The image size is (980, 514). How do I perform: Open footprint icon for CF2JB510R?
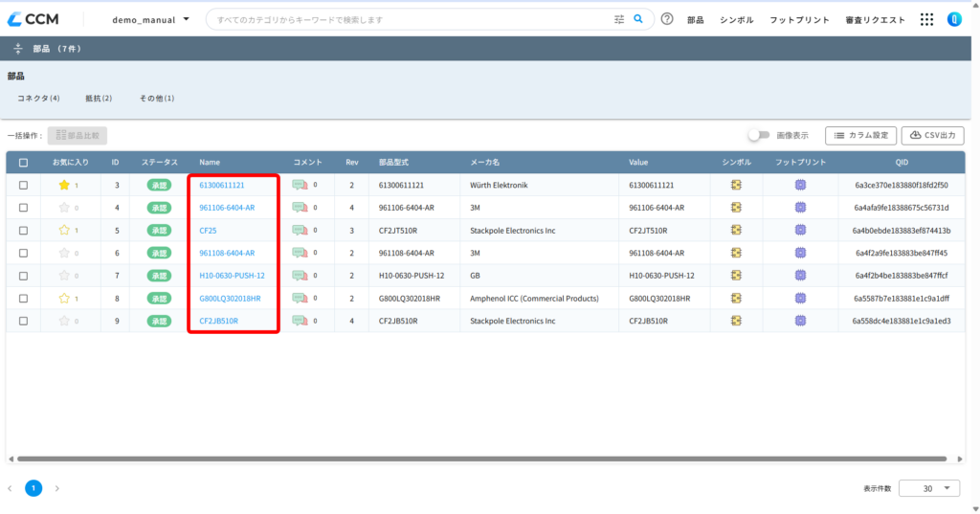pyautogui.click(x=801, y=321)
